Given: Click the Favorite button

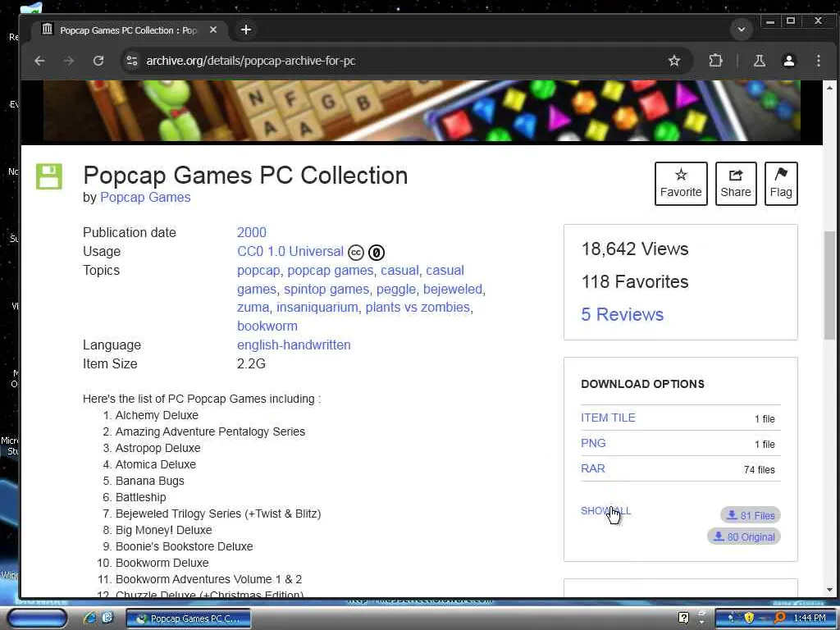Looking at the screenshot, I should [681, 183].
